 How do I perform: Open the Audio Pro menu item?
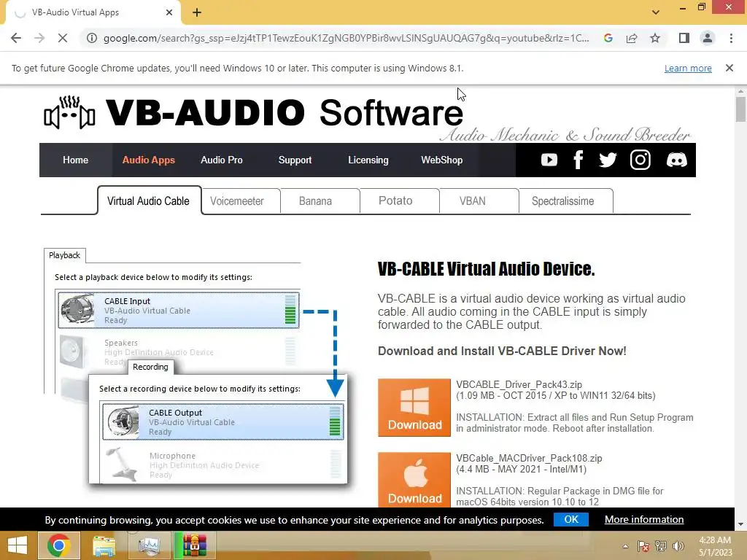pyautogui.click(x=222, y=160)
